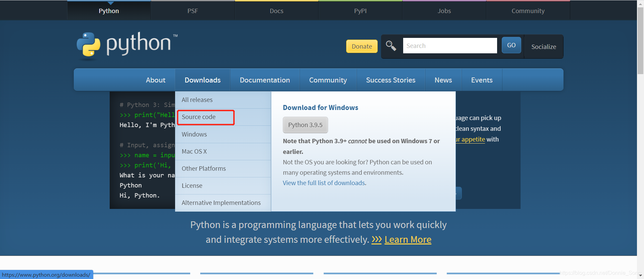Select Windows in Downloads menu
The height and width of the screenshot is (279, 644).
coord(223,134)
